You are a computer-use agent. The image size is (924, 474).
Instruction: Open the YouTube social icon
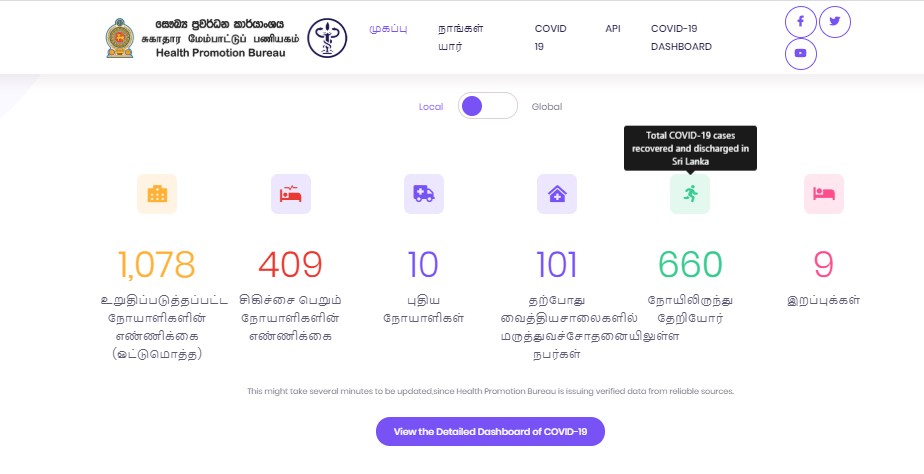[x=800, y=54]
